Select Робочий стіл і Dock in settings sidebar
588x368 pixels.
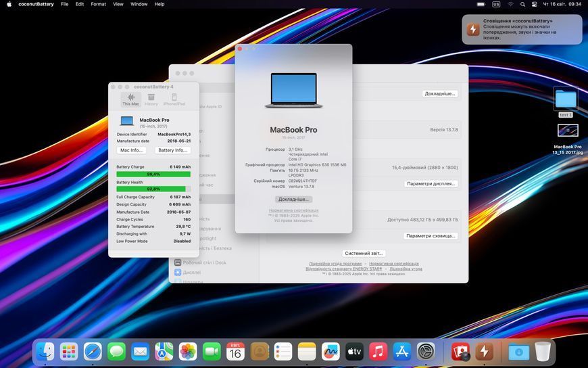[x=200, y=262]
